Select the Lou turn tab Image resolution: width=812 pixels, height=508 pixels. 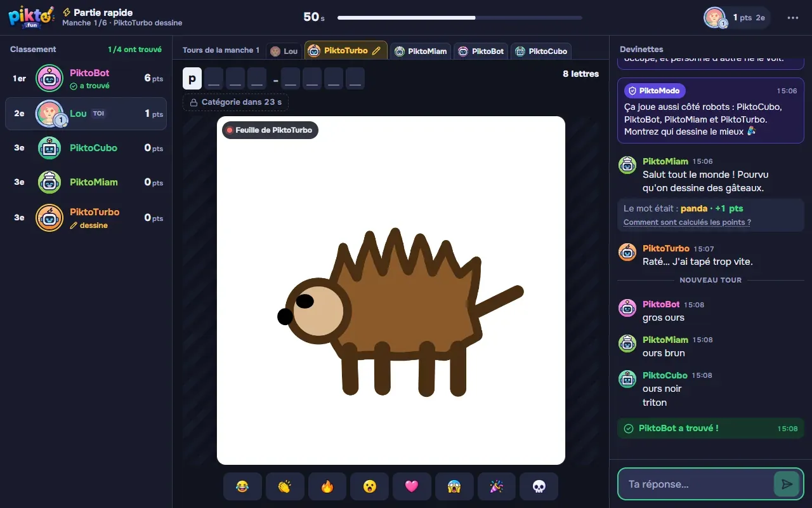coord(283,51)
